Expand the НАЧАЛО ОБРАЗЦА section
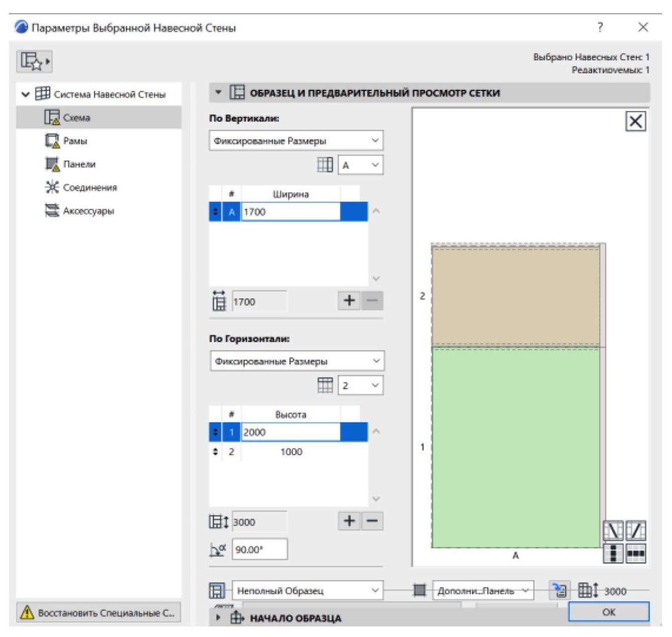Image resolution: width=672 pixels, height=637 pixels. [x=218, y=618]
